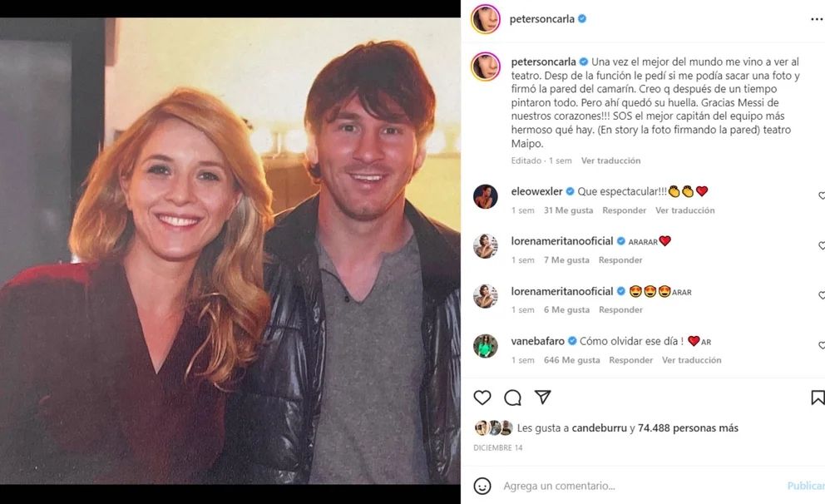Click Responder under eleowexler's comment

(x=624, y=210)
